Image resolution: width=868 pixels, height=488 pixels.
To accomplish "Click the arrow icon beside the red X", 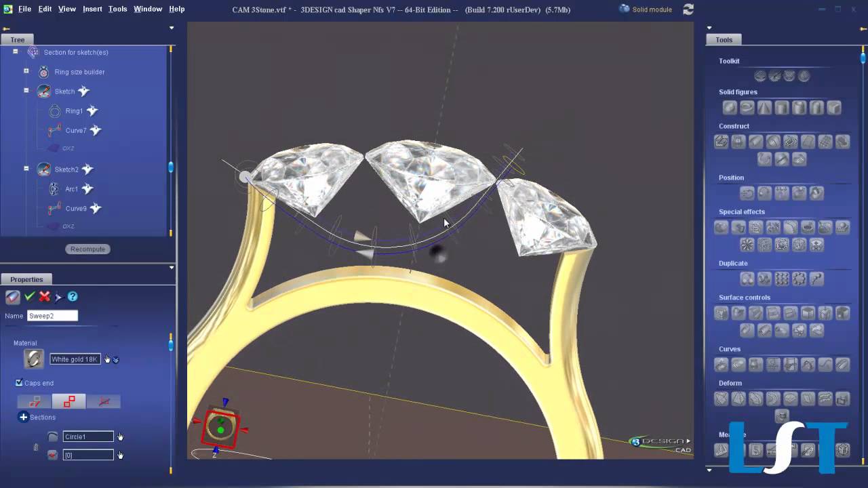I will coord(58,297).
